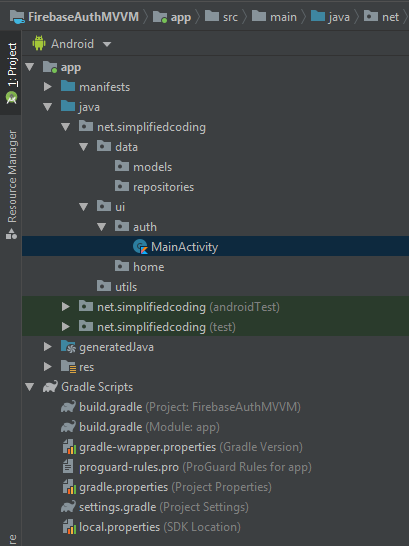Click the gradle.properties file icon
This screenshot has width=409, height=546.
point(69,486)
